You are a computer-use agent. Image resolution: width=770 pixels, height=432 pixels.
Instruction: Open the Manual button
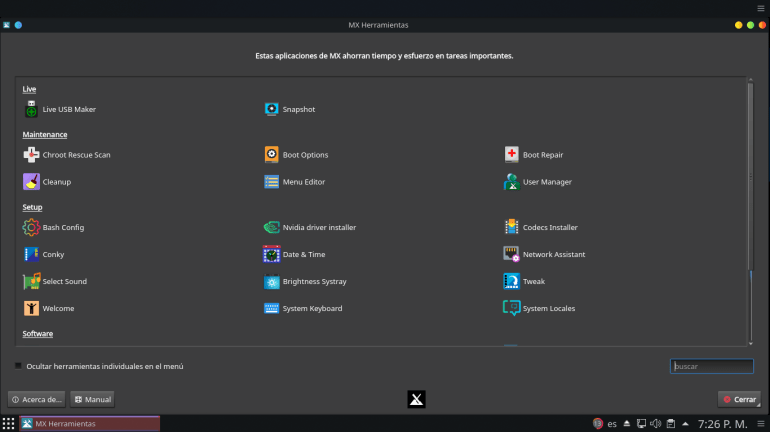92,399
